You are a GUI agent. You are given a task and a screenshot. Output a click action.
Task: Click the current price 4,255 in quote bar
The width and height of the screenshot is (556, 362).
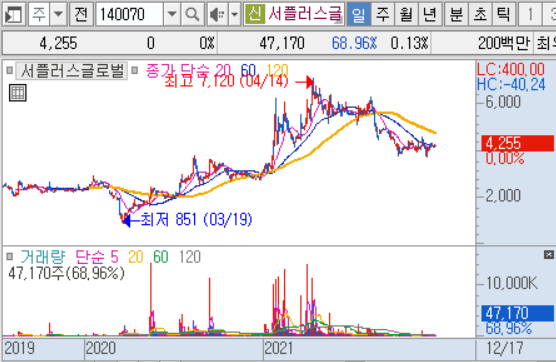tap(58, 43)
